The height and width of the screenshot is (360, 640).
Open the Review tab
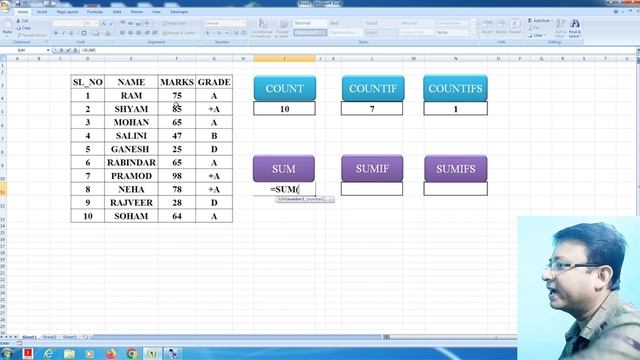pyautogui.click(x=137, y=12)
